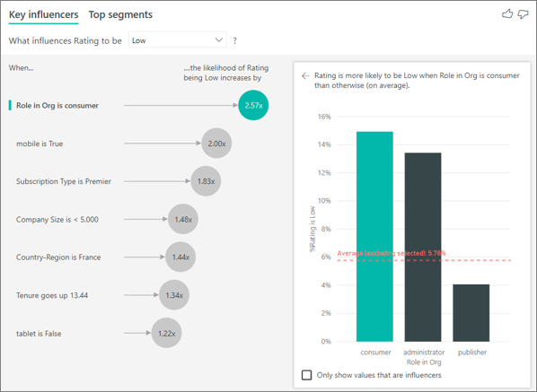Expand the dropdown chevron next to Low
Screen dimensions: 537x392
click(x=219, y=40)
